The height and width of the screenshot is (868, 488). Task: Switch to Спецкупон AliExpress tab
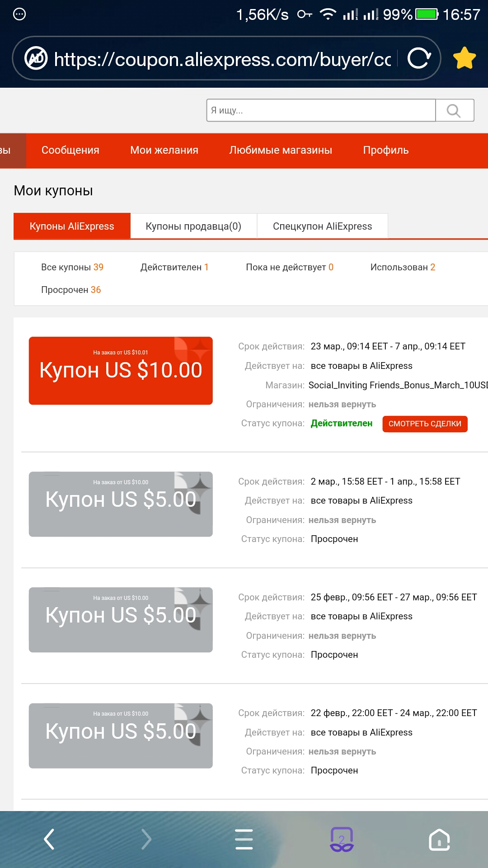(323, 226)
